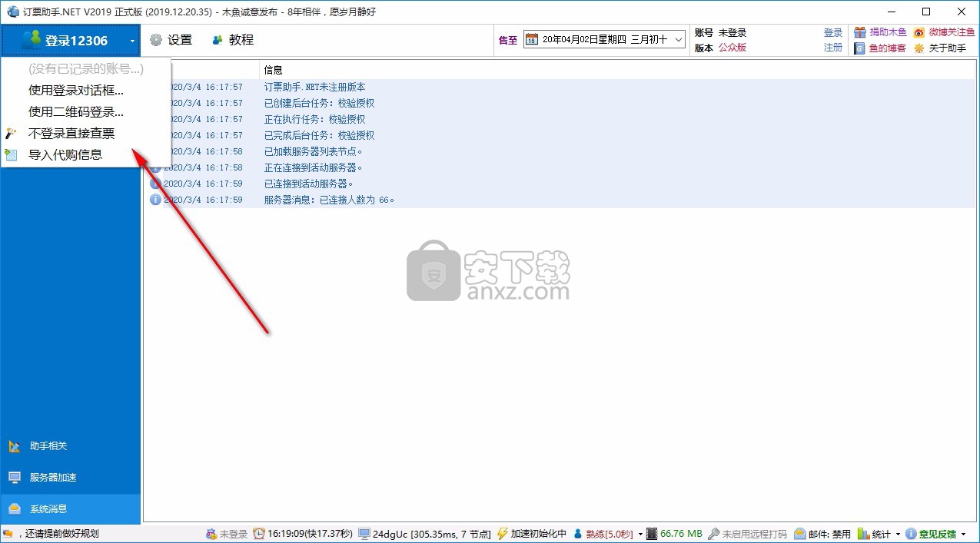Open the 教程 tutorial
Screen dimensions: 980x543
click(x=232, y=40)
